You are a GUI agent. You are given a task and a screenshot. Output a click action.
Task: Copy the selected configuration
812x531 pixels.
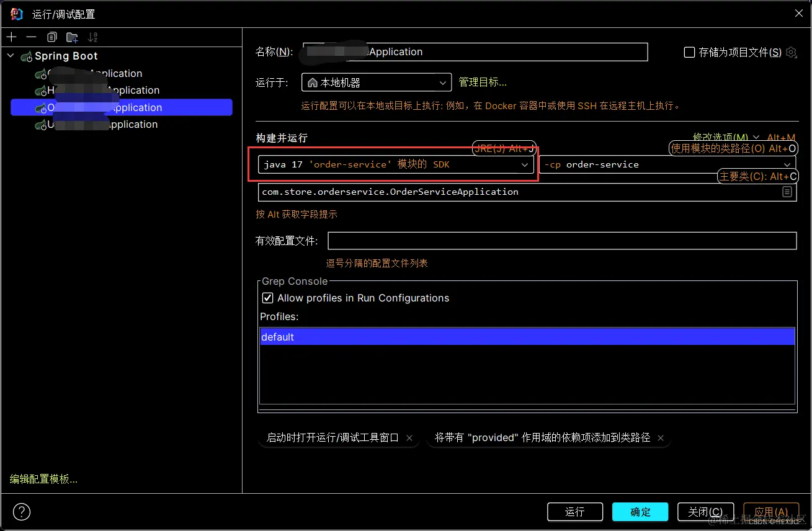tap(52, 37)
